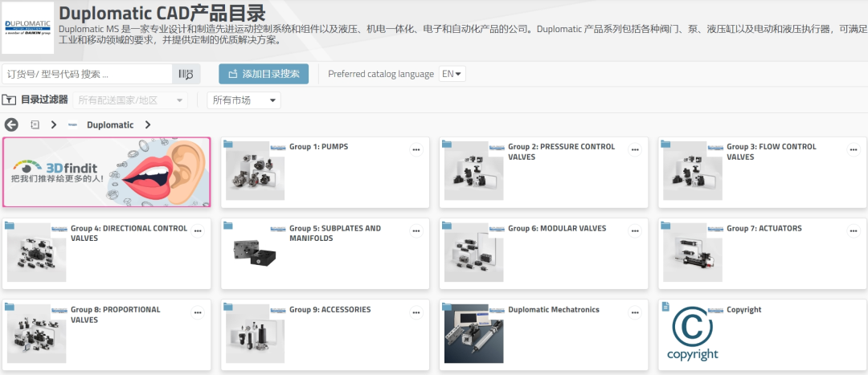
Task: Expand breadcrumb chevron after Duplomatic
Action: point(148,125)
